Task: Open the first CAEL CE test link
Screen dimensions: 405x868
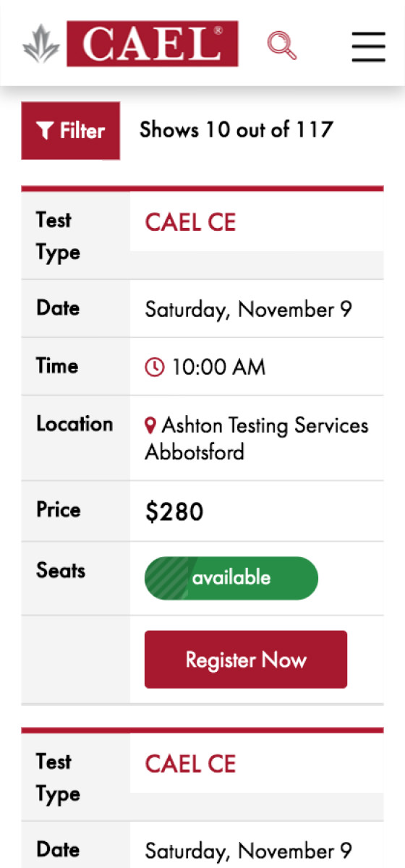Action: point(191,222)
